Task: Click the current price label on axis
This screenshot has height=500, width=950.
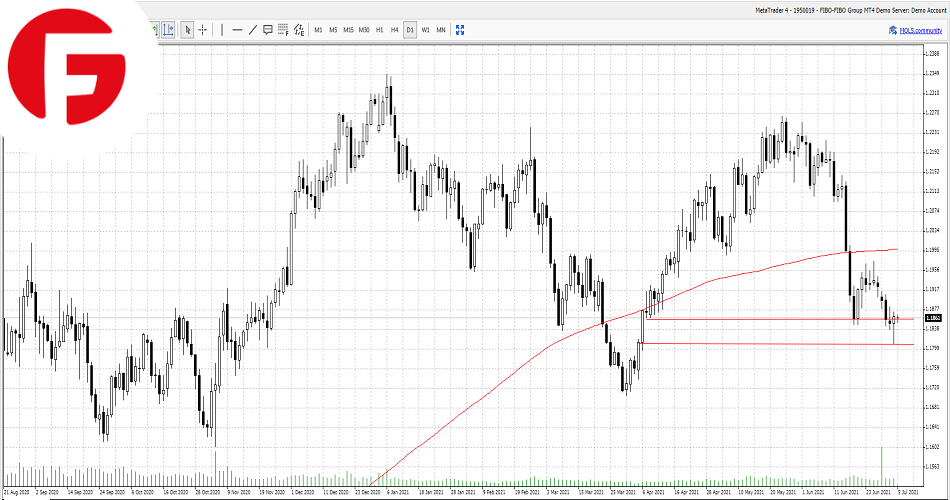Action: [x=934, y=318]
